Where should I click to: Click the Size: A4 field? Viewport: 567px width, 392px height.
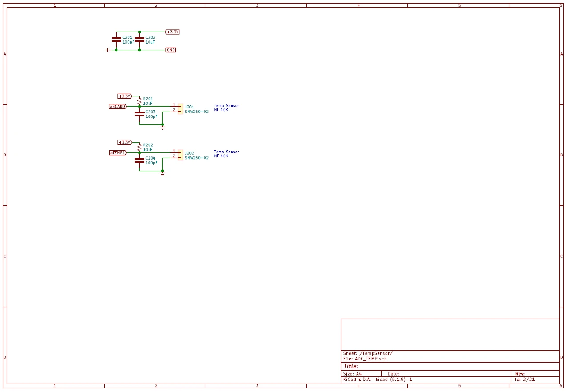pyautogui.click(x=353, y=374)
